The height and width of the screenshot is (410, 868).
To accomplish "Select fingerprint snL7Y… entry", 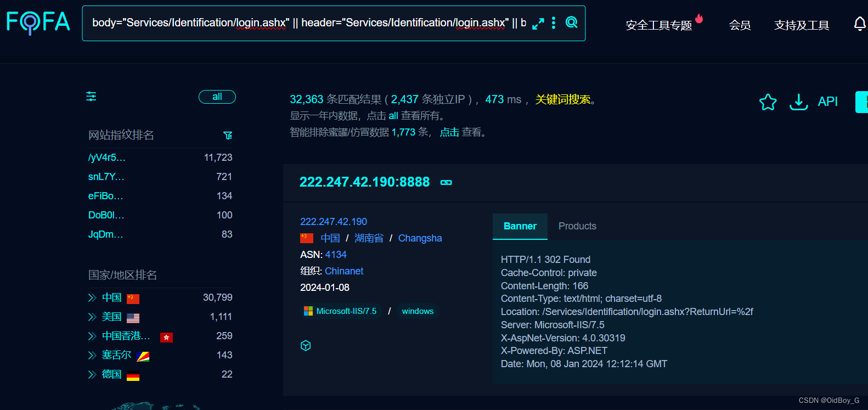I will (x=106, y=177).
